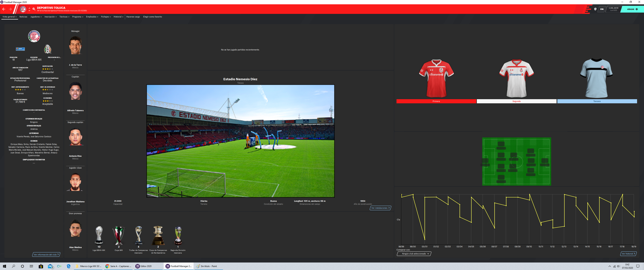Expand the Historial dropdown menu
Image resolution: width=644 pixels, height=270 pixels.
point(118,17)
